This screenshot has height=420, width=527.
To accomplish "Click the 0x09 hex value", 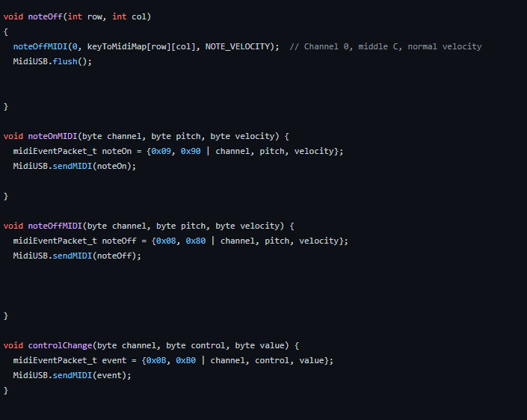I will (x=161, y=151).
